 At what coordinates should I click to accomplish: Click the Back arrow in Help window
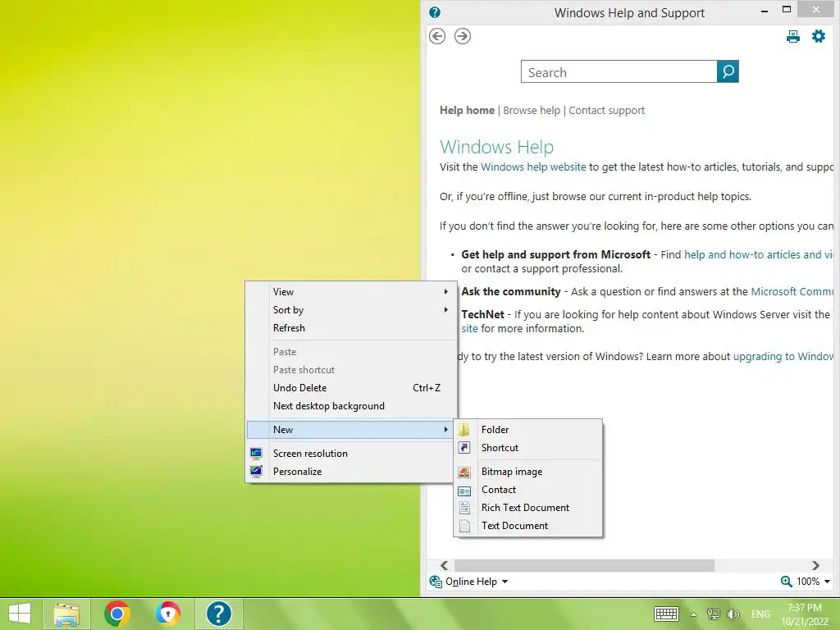[x=437, y=36]
